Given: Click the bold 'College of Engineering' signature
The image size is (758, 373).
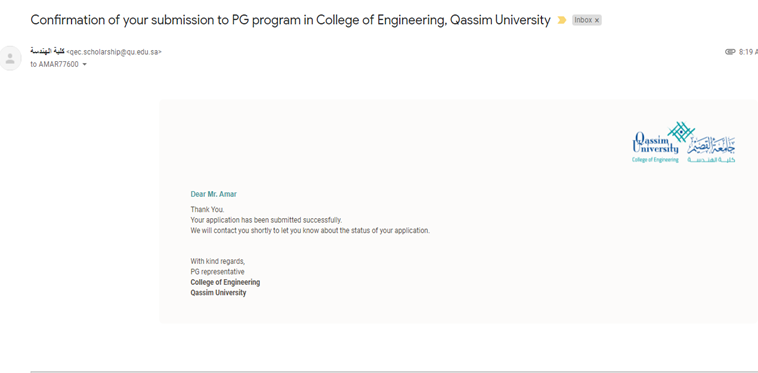Looking at the screenshot, I should [x=225, y=282].
